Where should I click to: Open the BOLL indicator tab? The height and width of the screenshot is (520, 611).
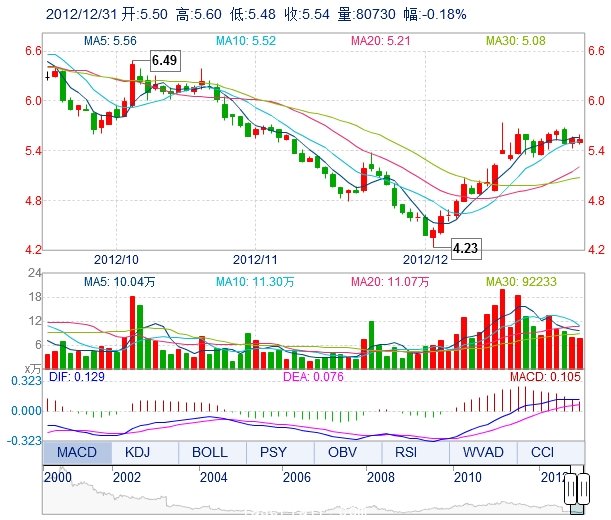tap(212, 453)
